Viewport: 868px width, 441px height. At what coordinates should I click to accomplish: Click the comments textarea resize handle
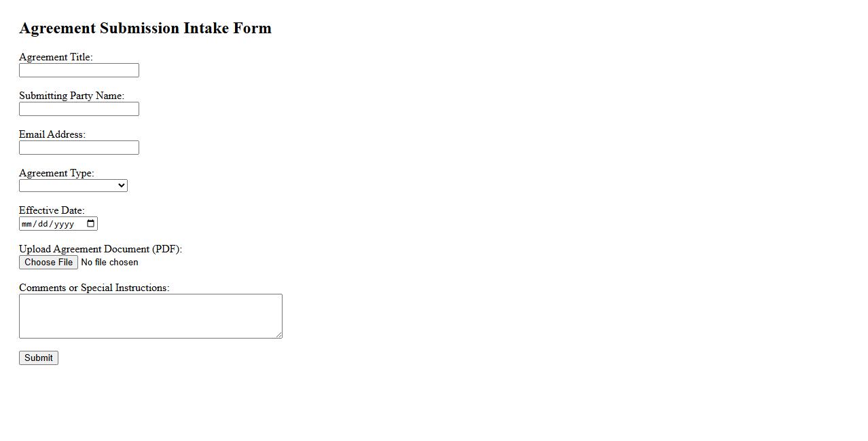point(278,334)
